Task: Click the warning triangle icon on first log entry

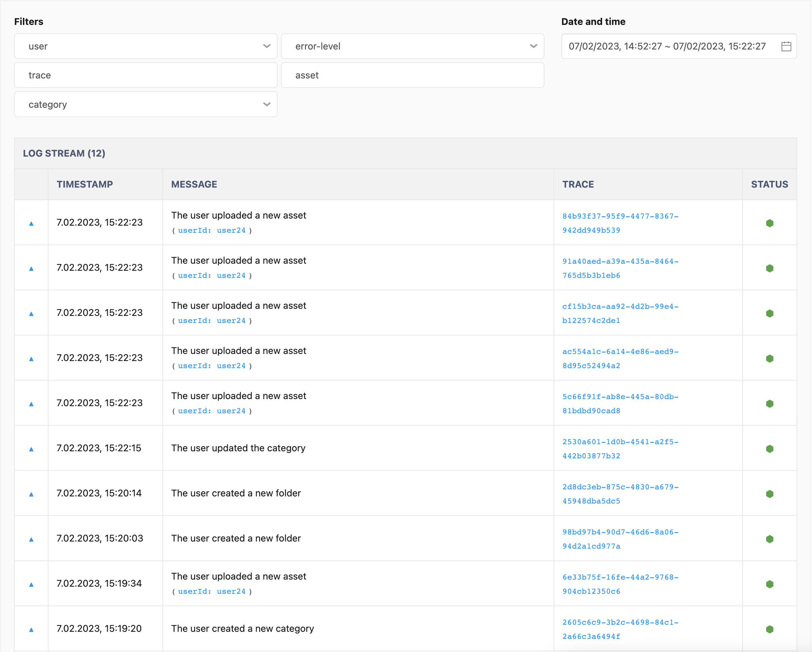Action: [31, 224]
